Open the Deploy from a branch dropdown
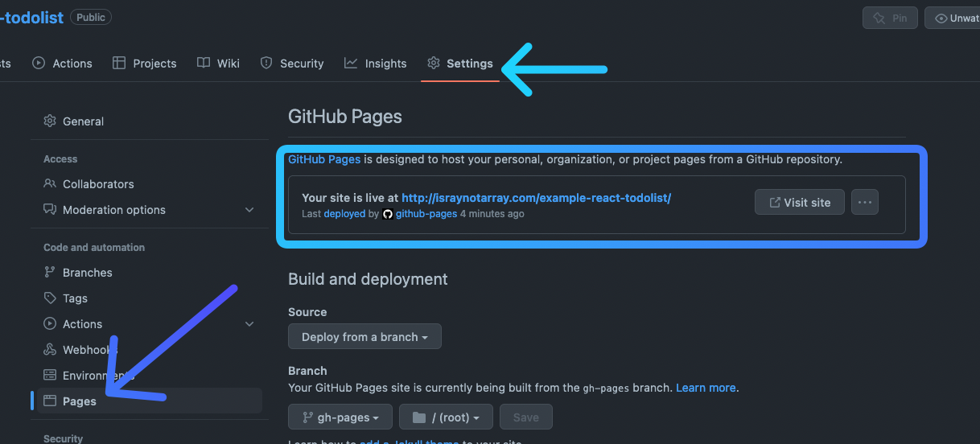980x444 pixels. click(364, 337)
